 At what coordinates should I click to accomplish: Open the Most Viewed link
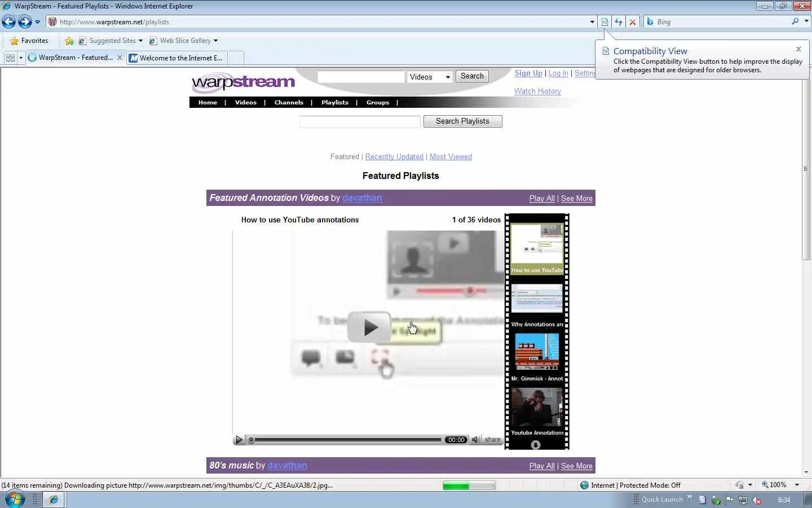click(451, 157)
